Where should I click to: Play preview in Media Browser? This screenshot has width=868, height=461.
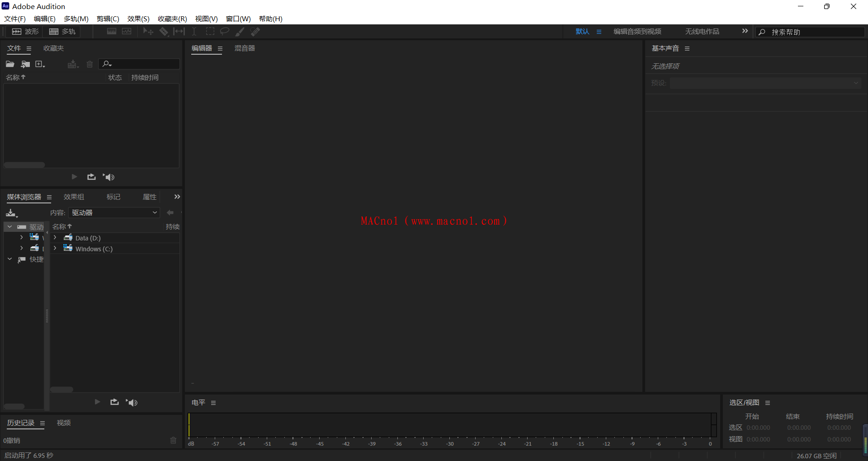coord(97,402)
